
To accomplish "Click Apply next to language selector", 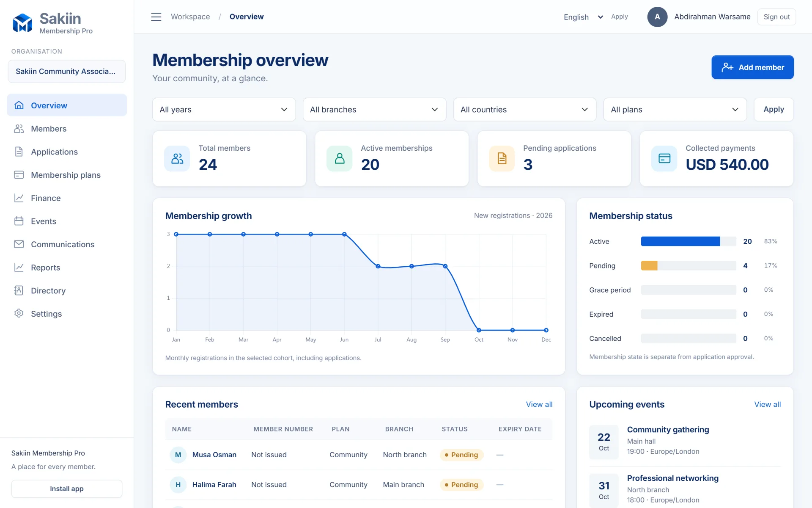I will tap(619, 17).
